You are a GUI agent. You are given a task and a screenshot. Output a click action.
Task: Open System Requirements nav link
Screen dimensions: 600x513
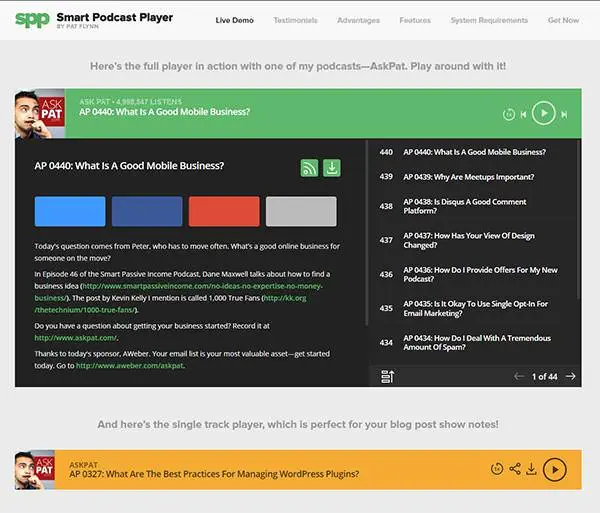(489, 20)
